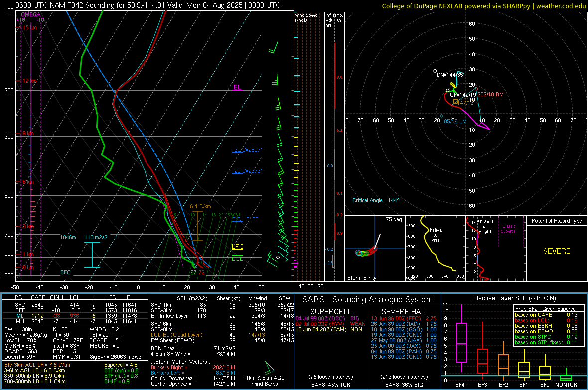Image resolution: width=588 pixels, height=390 pixels.
Task: Click the "202/18 RM" right-mover label
Action: click(x=490, y=94)
